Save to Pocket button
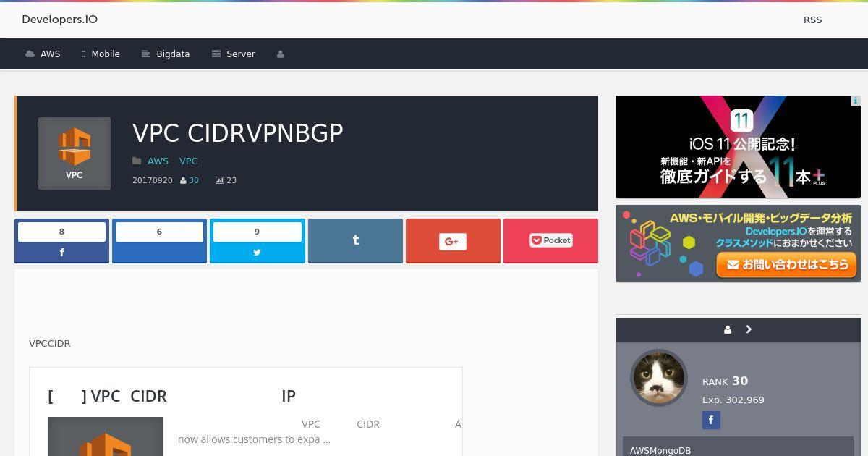Image resolution: width=868 pixels, height=456 pixels. click(x=550, y=241)
